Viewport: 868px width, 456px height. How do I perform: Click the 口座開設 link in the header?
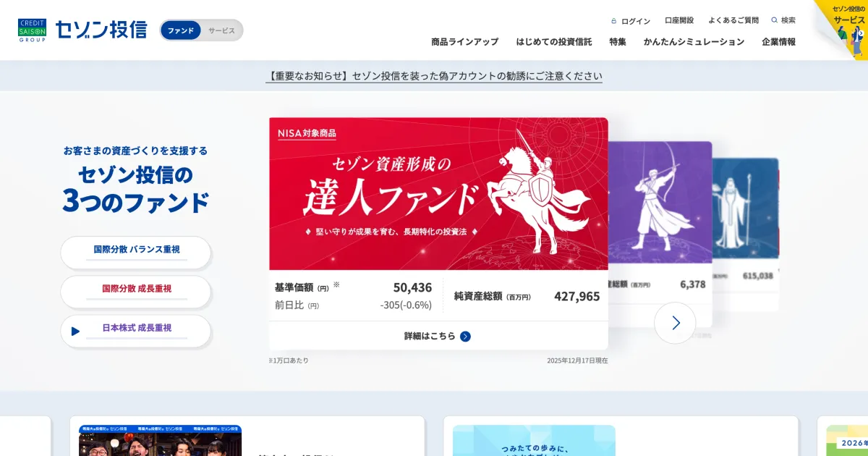pos(679,20)
